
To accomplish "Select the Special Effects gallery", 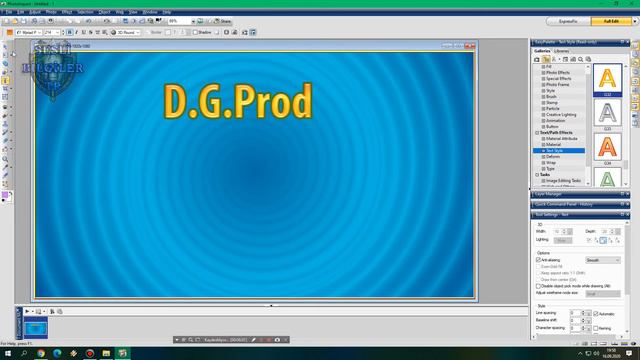I will click(x=558, y=79).
